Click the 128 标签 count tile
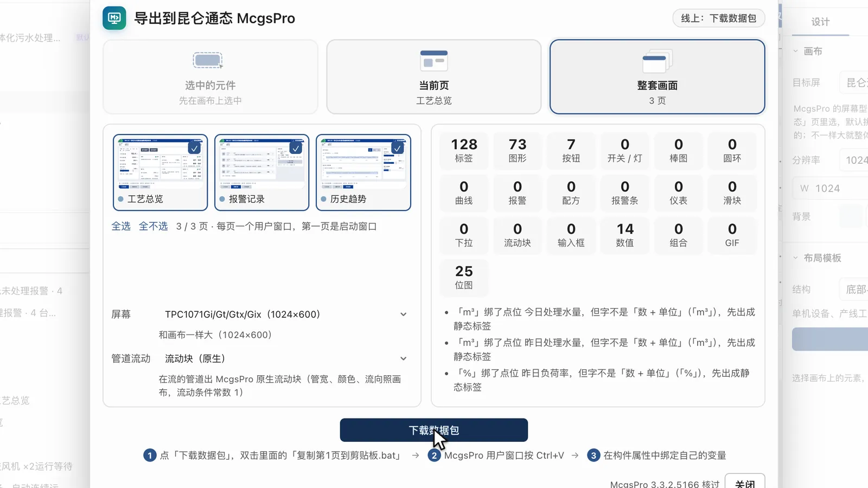 [464, 150]
